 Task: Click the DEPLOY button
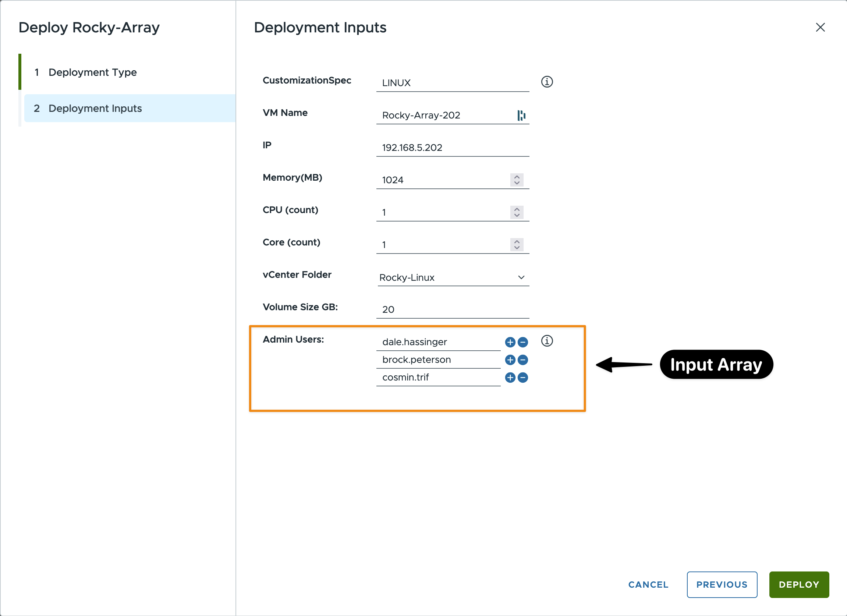point(798,584)
